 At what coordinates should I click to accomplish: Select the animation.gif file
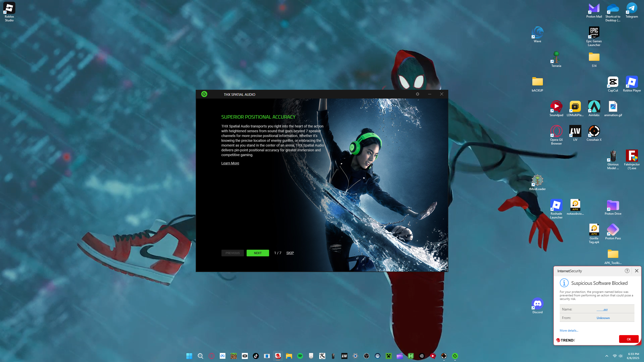point(613,109)
